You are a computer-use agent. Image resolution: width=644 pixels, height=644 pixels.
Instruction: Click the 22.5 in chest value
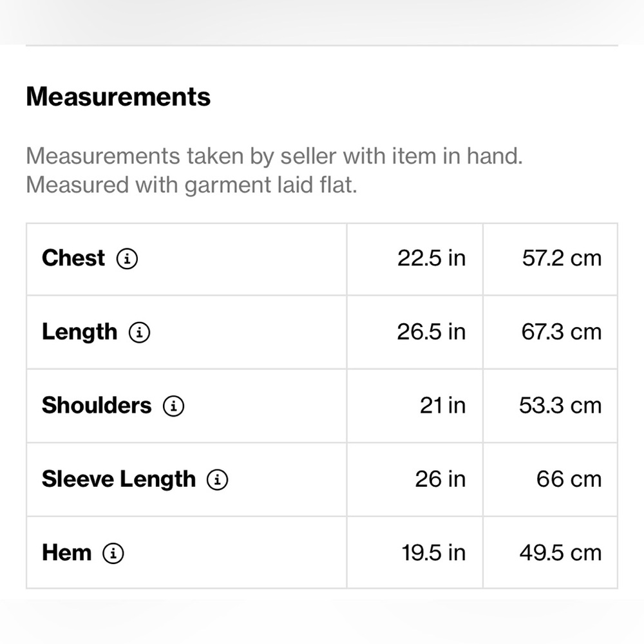tap(431, 258)
